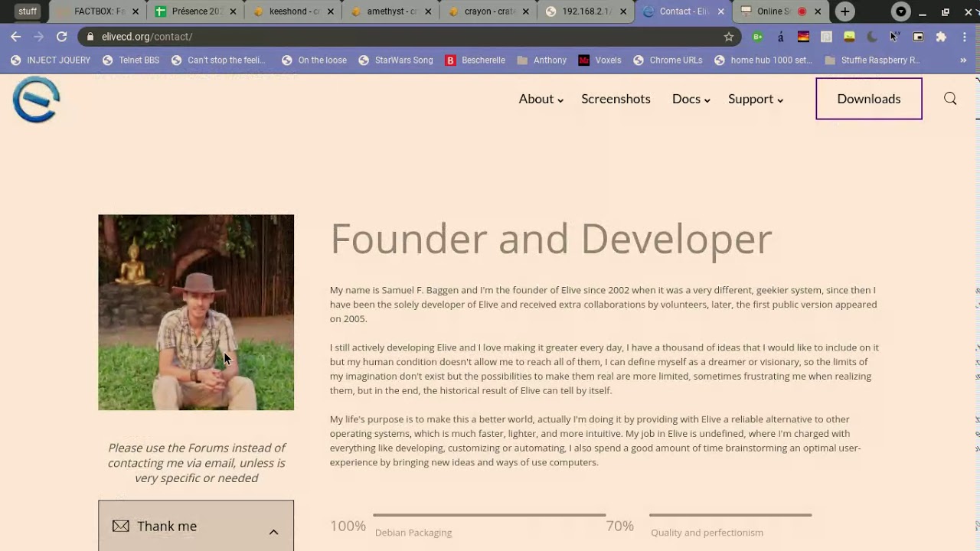
Task: Switch to the amethyst crate tab
Action: point(390,11)
